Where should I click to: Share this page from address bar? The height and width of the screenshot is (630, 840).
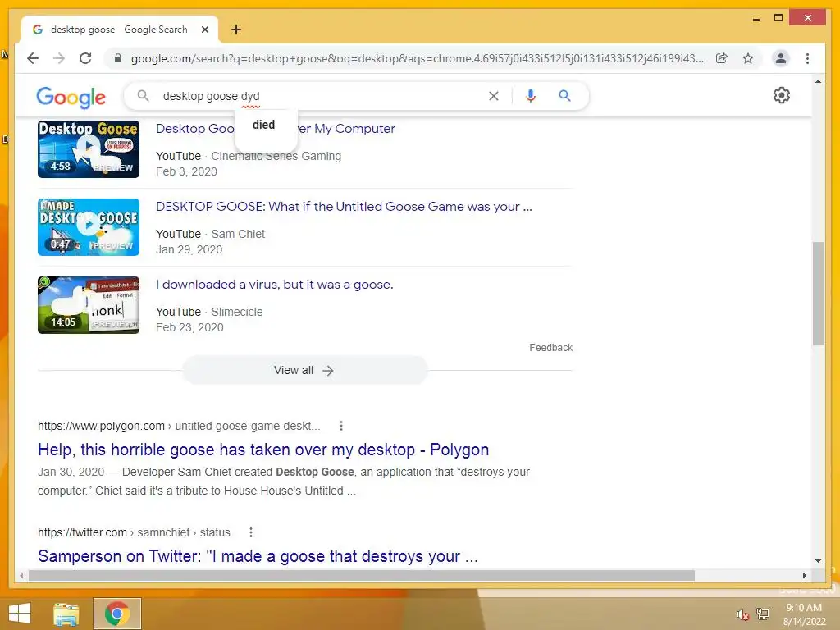(722, 58)
